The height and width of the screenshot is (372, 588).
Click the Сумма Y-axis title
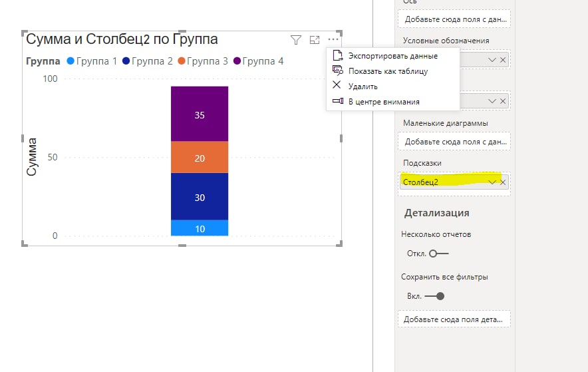[32, 157]
